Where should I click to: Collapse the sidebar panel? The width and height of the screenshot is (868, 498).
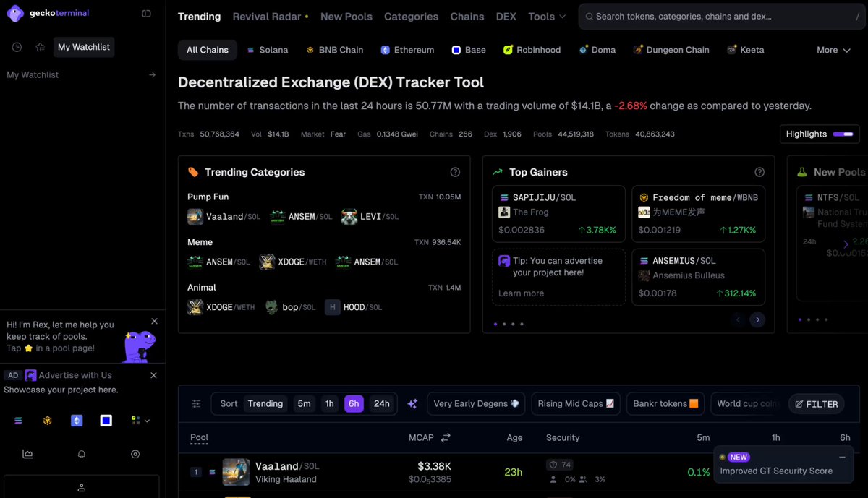click(146, 13)
